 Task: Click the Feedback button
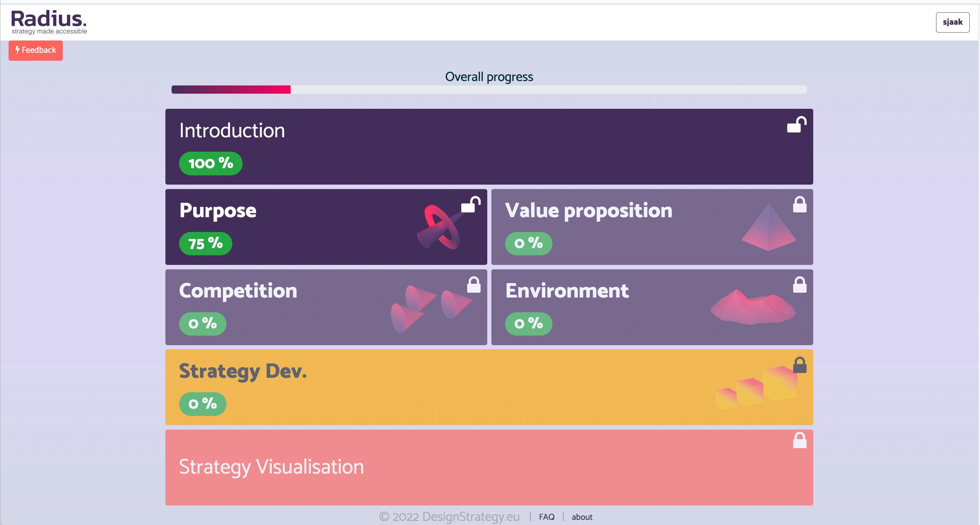tap(35, 50)
